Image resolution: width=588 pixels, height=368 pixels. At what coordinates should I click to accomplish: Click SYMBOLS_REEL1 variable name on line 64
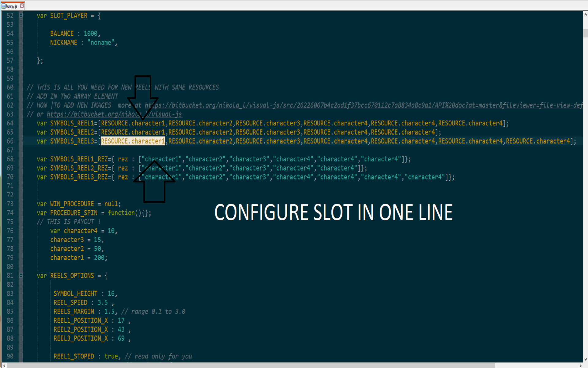point(72,123)
